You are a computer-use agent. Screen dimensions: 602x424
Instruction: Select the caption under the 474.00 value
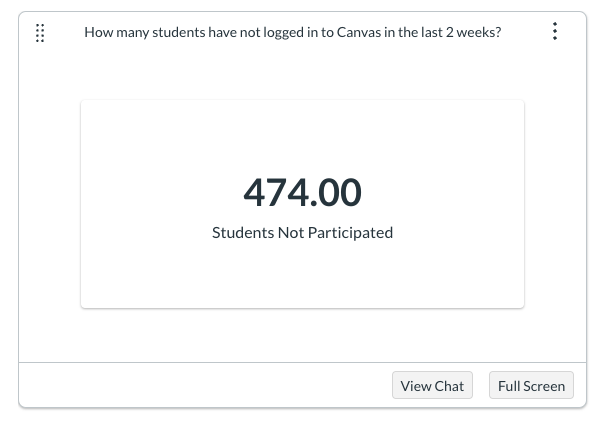pos(302,232)
